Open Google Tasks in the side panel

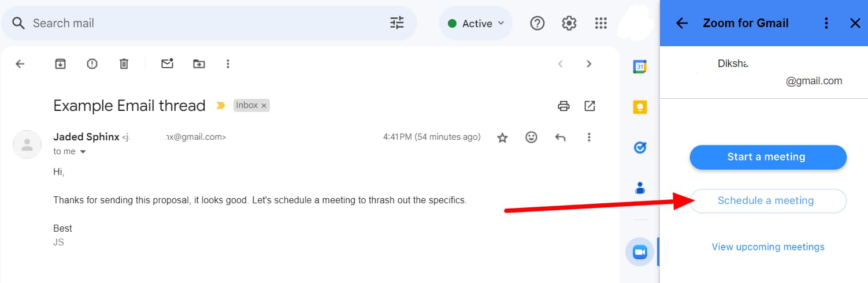640,148
